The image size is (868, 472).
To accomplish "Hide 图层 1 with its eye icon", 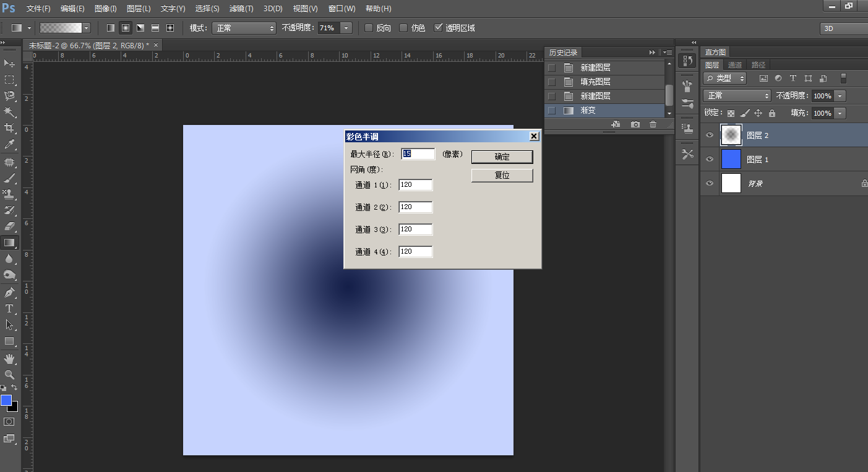I will point(710,159).
